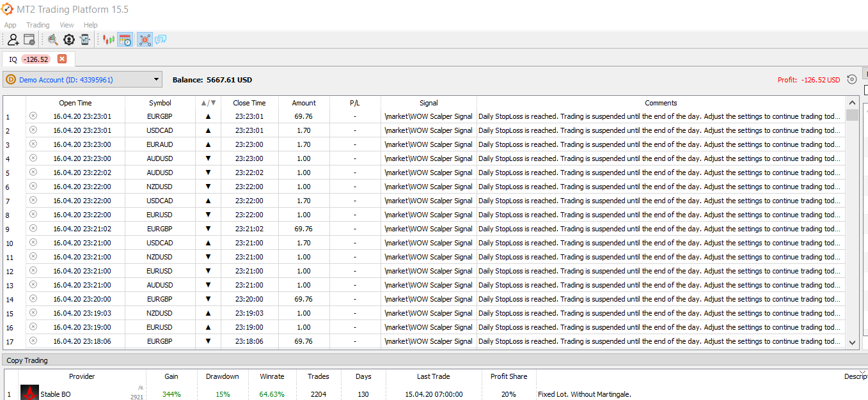Sort by the P/L column header
The height and width of the screenshot is (400, 868).
(x=355, y=103)
